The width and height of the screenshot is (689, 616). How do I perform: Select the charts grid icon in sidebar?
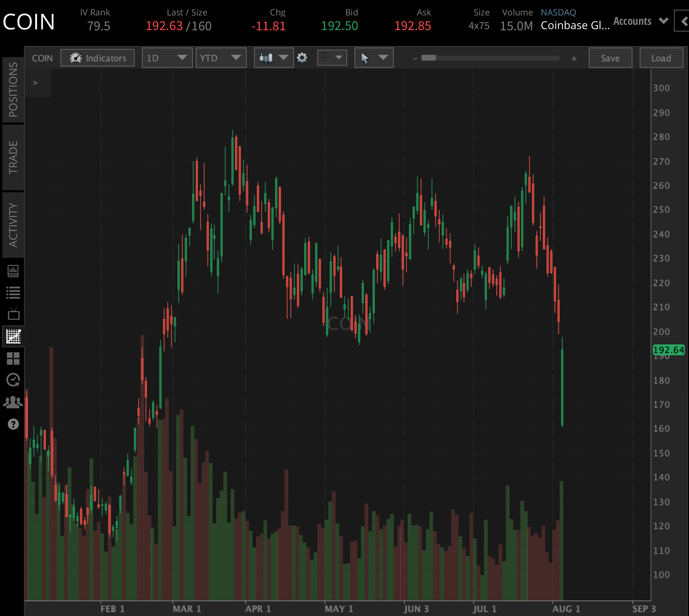click(x=13, y=336)
